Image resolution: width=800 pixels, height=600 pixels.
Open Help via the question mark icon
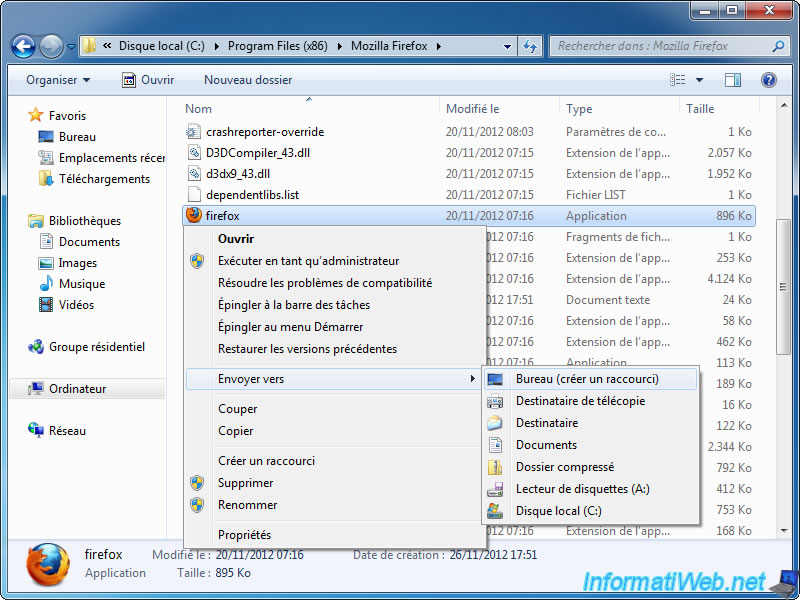click(x=768, y=80)
